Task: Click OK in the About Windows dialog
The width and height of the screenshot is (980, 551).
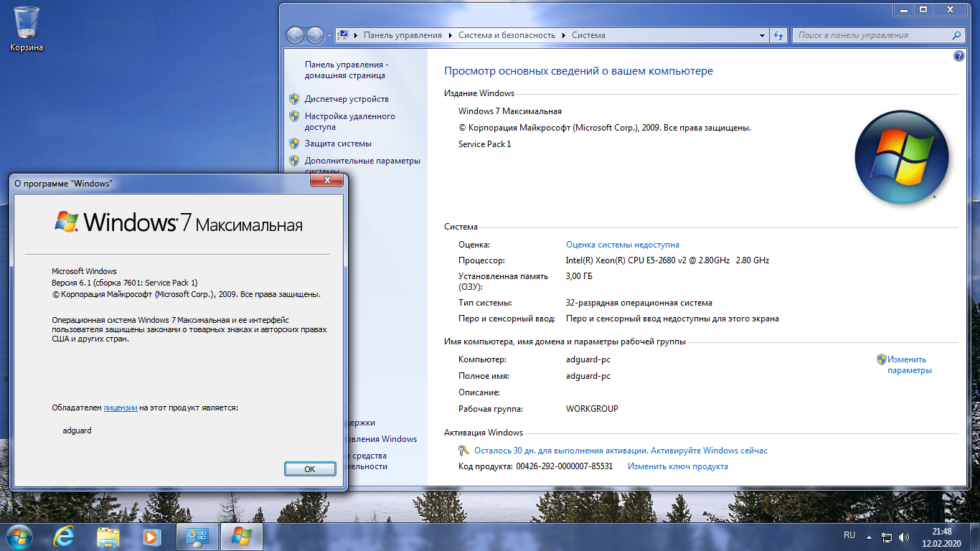Action: click(310, 468)
